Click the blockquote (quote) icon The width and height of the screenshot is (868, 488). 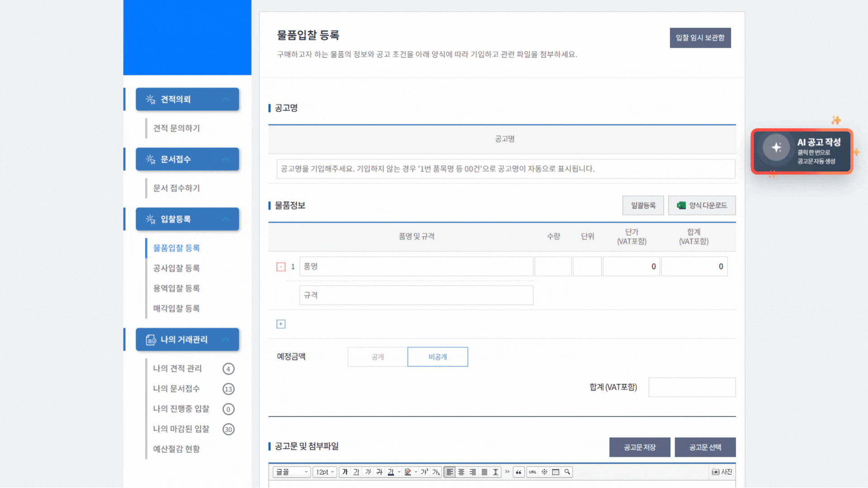[x=519, y=472]
